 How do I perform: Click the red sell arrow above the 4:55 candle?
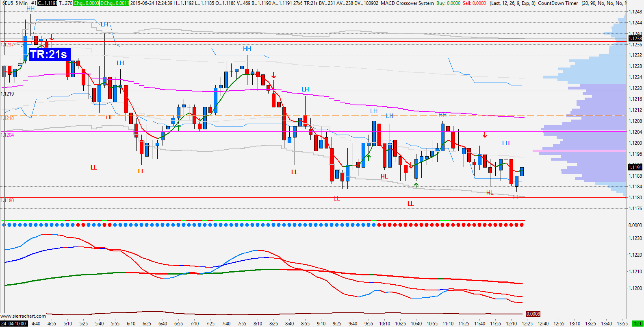pyautogui.click(x=52, y=38)
